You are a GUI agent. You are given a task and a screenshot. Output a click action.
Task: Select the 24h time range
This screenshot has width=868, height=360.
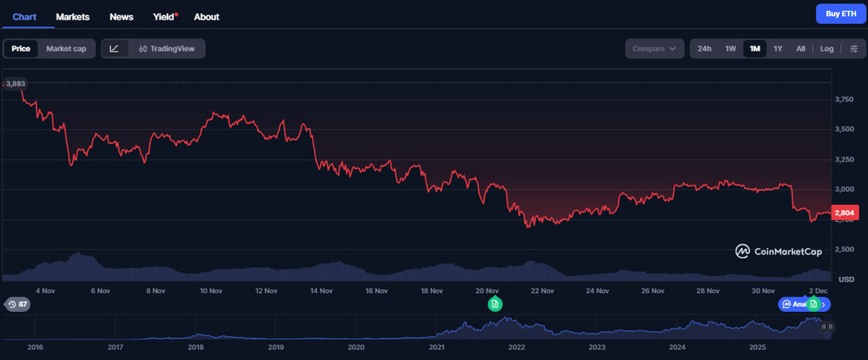click(704, 48)
